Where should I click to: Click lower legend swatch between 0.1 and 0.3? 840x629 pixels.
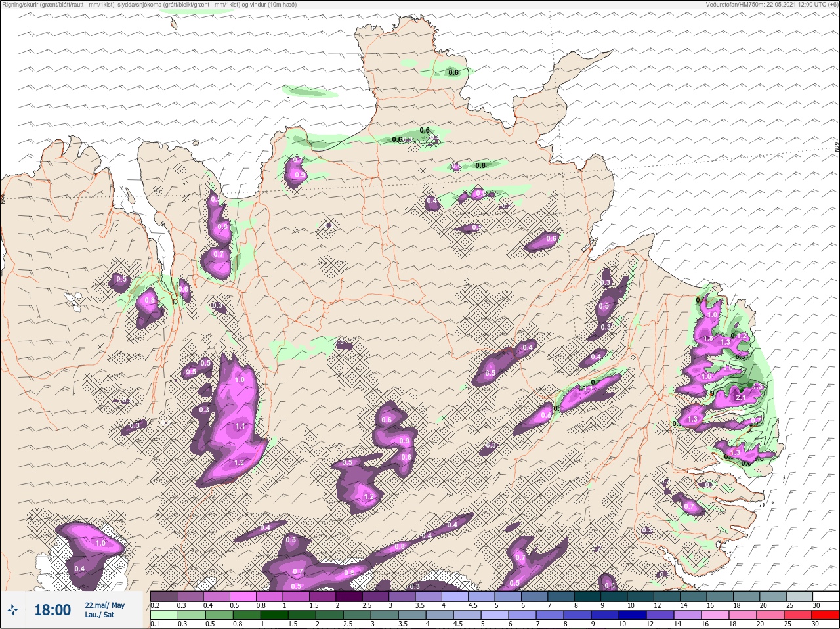164,616
